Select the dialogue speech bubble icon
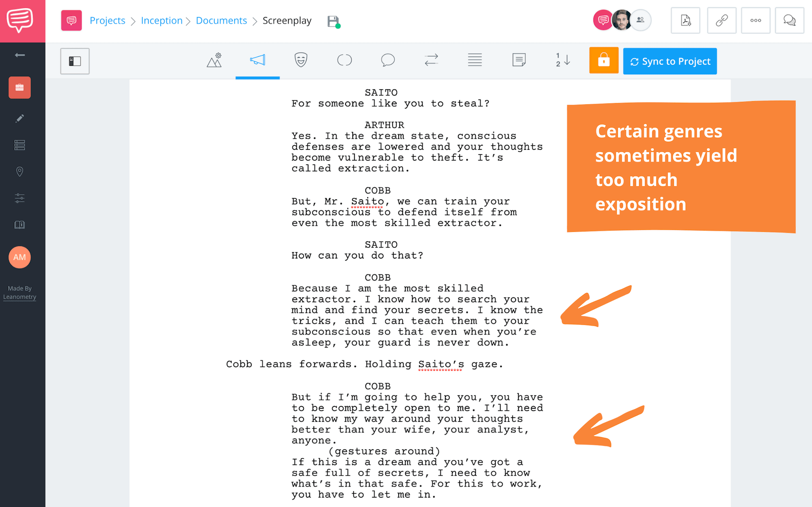Image resolution: width=812 pixels, height=507 pixels. pyautogui.click(x=388, y=60)
